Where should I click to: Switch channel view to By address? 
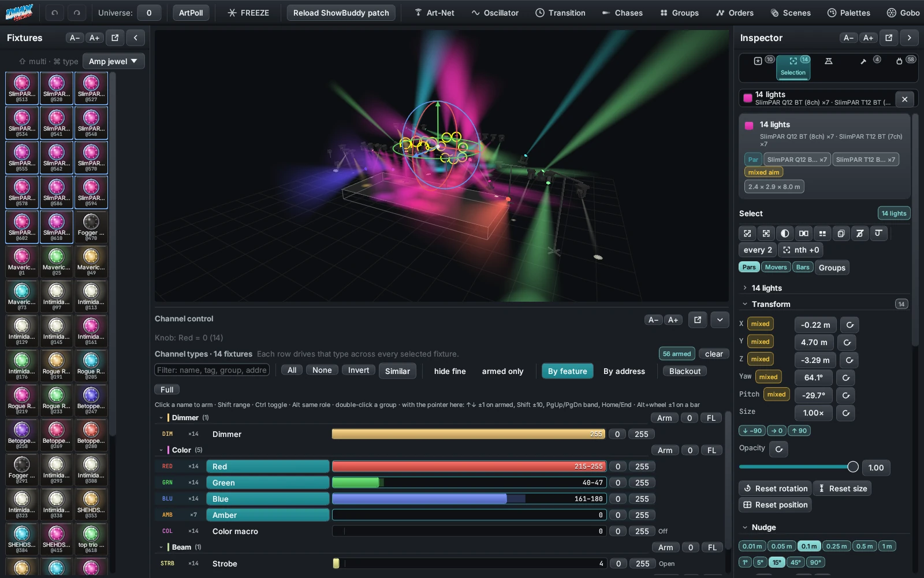[624, 371]
